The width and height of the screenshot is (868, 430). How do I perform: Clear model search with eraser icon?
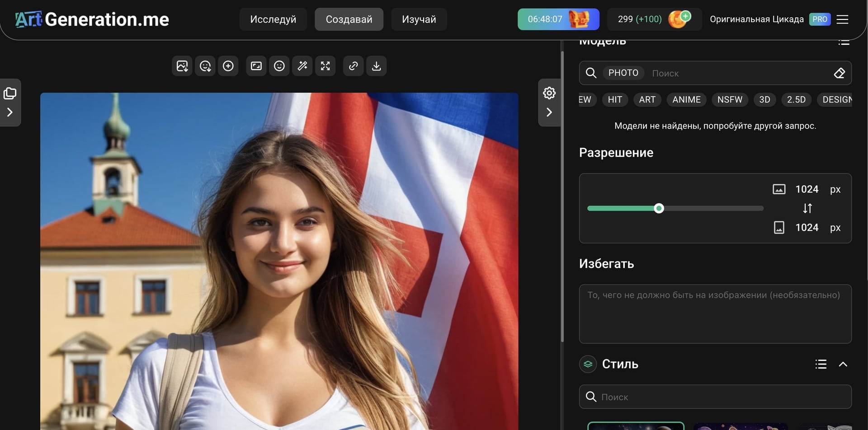click(x=839, y=73)
